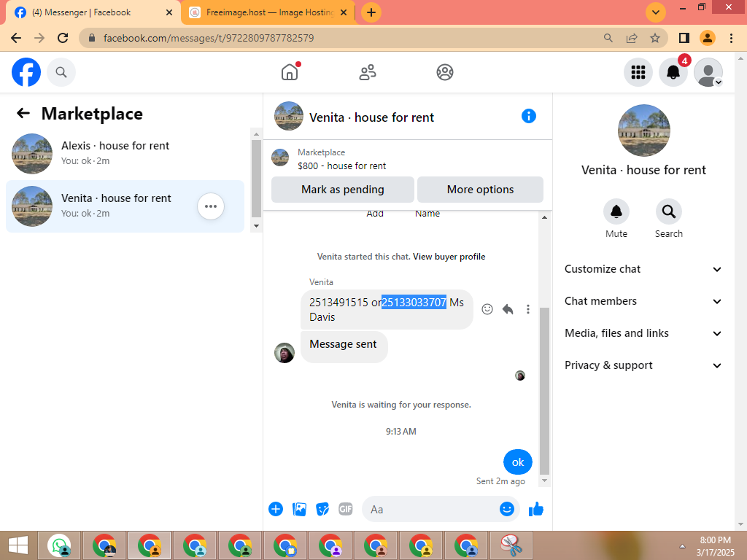Open the Chrome three-dot menu
Image resolution: width=747 pixels, height=560 pixels.
pyautogui.click(x=731, y=38)
